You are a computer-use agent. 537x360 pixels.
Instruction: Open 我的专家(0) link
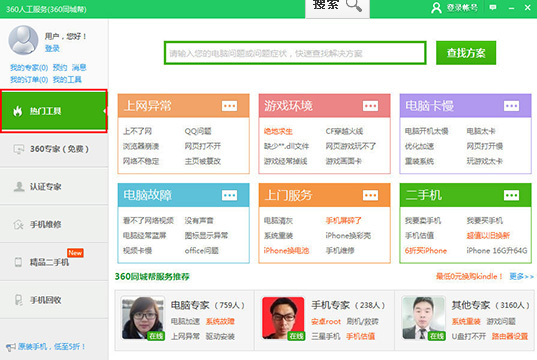pos(29,67)
